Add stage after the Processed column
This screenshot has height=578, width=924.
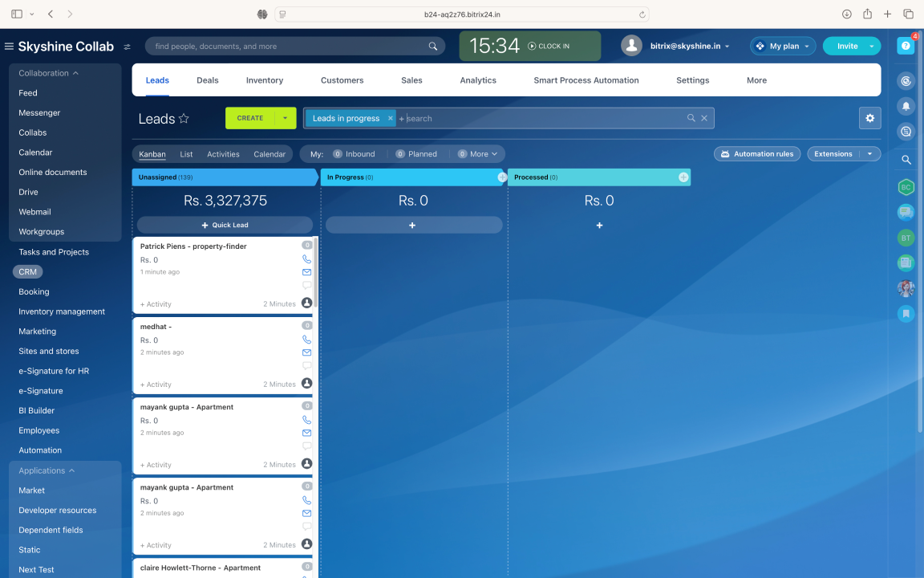(683, 177)
